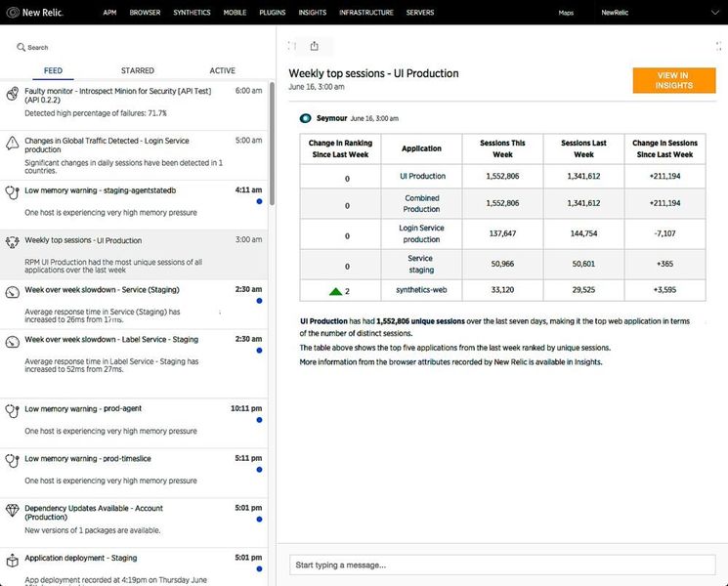Open Changes in Global Traffic Detected item
The image size is (728, 586).
point(134,155)
